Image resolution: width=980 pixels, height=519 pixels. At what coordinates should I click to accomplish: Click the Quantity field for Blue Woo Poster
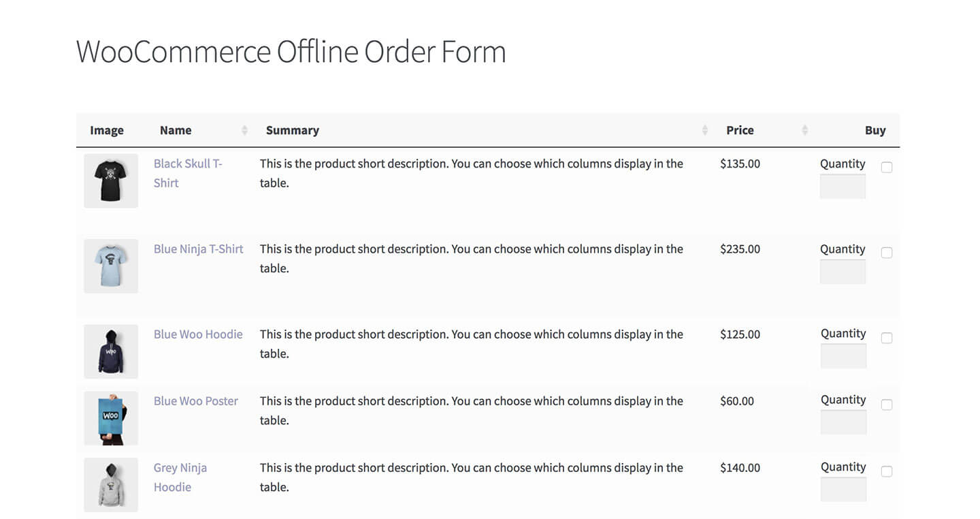(843, 422)
